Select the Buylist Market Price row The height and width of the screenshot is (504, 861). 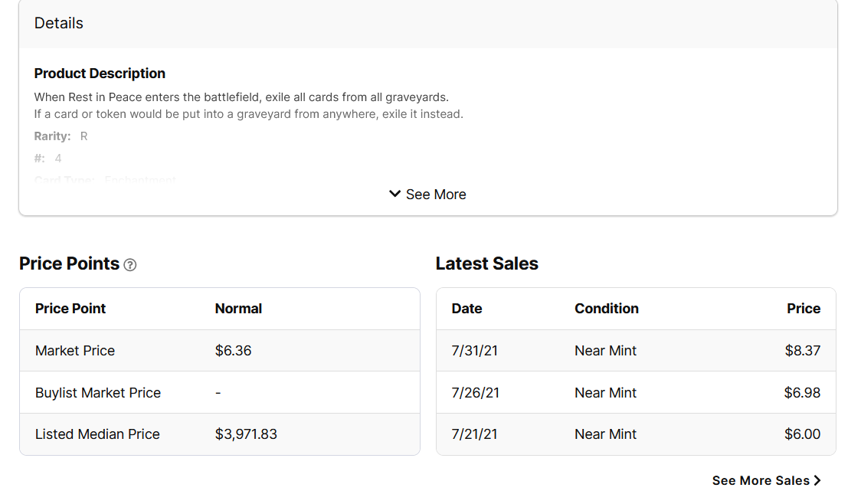tap(98, 393)
